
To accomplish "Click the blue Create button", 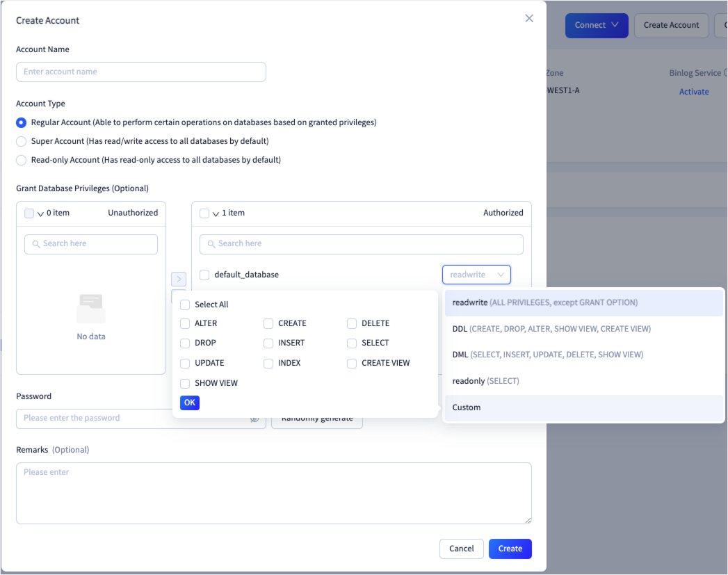I will (x=510, y=549).
